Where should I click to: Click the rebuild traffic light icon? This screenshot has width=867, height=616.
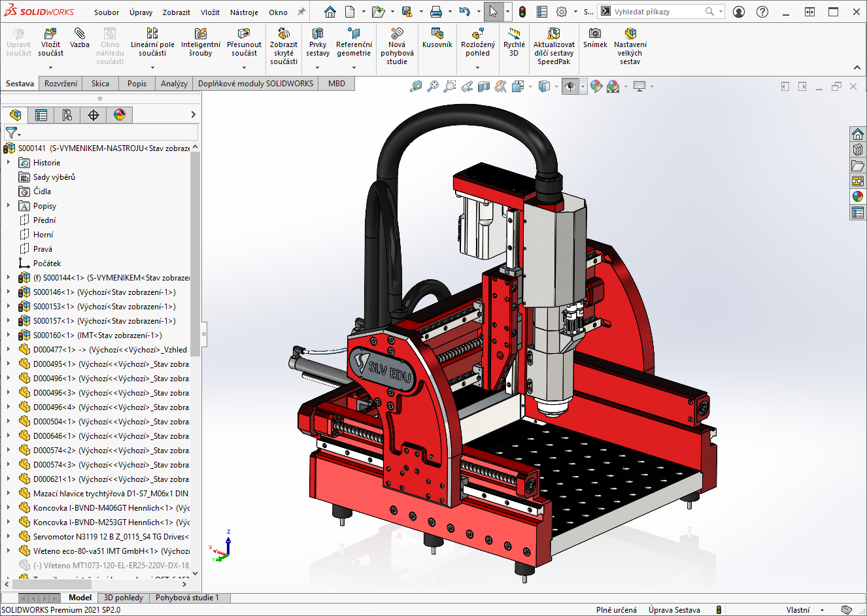522,12
